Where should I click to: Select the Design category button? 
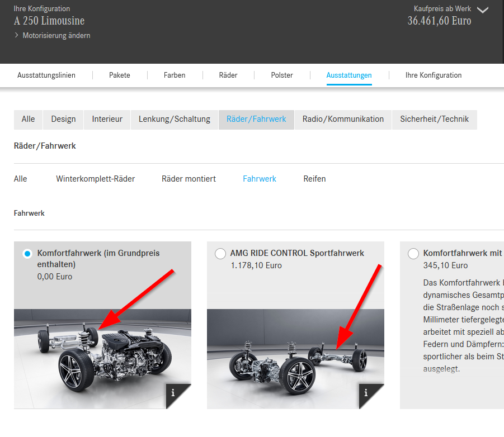tap(63, 120)
